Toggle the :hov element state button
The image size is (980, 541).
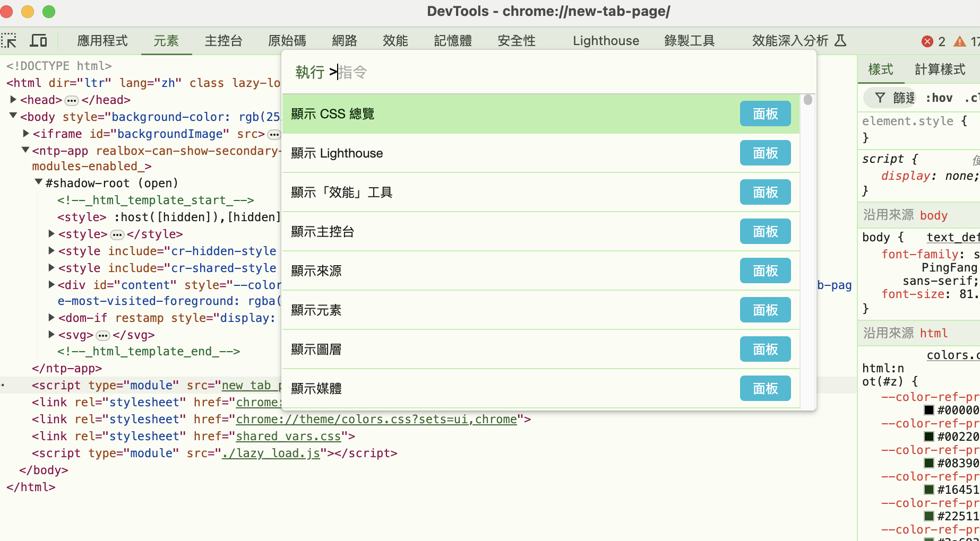939,98
